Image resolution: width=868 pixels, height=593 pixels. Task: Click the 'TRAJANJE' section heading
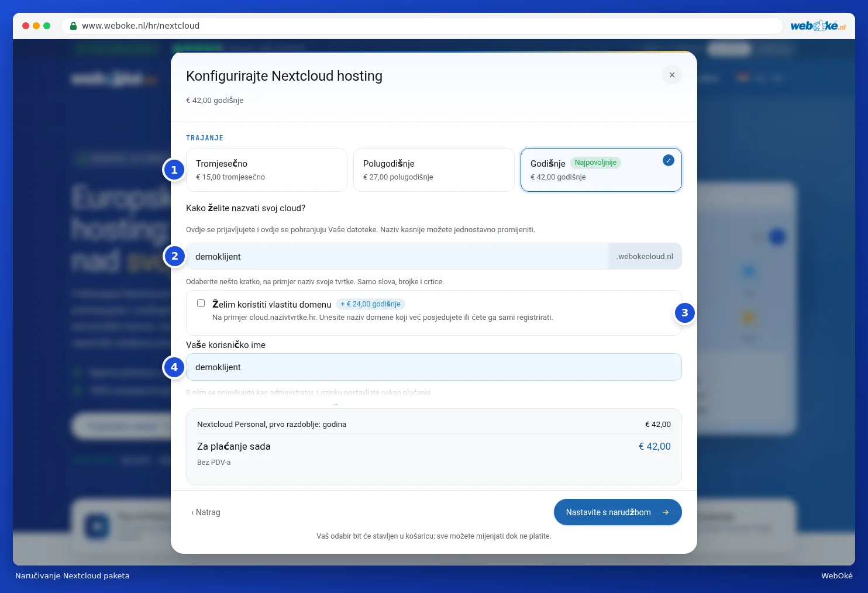[205, 138]
